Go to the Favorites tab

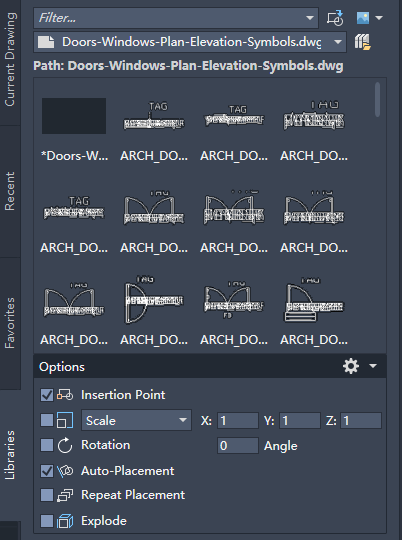pyautogui.click(x=10, y=323)
